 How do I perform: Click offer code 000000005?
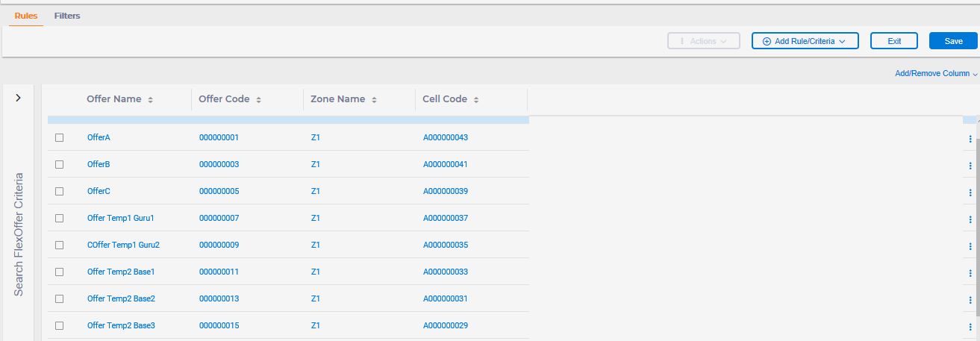[x=219, y=191]
